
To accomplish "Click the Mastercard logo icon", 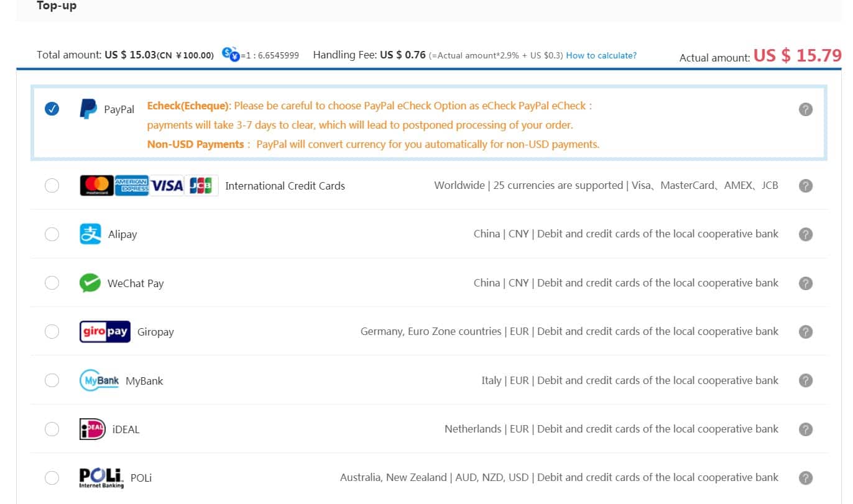I will click(x=96, y=185).
